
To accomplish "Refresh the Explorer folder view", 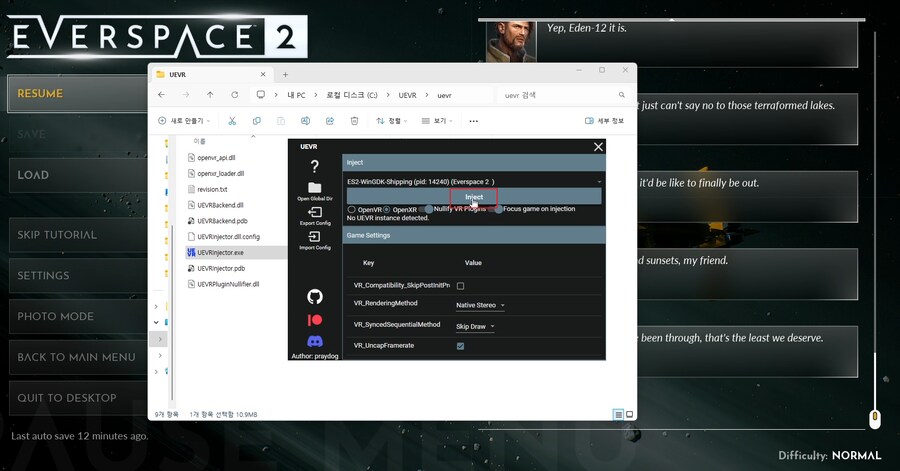I will click(x=234, y=95).
